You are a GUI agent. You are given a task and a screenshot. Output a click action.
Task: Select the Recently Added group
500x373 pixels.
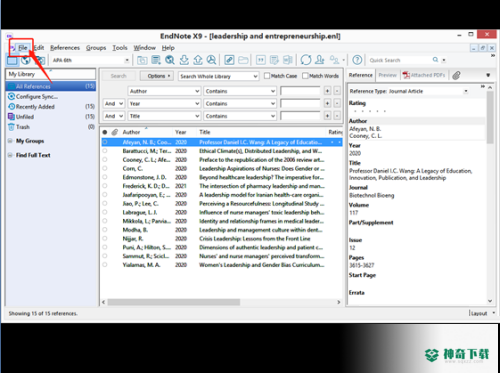[51, 107]
